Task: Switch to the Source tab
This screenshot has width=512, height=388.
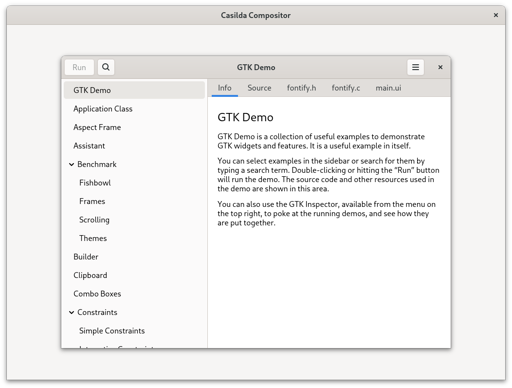Action: 259,88
